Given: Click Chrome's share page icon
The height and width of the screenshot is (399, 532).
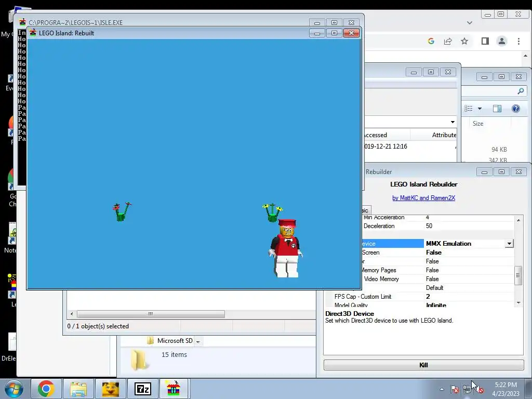Looking at the screenshot, I should [448, 41].
